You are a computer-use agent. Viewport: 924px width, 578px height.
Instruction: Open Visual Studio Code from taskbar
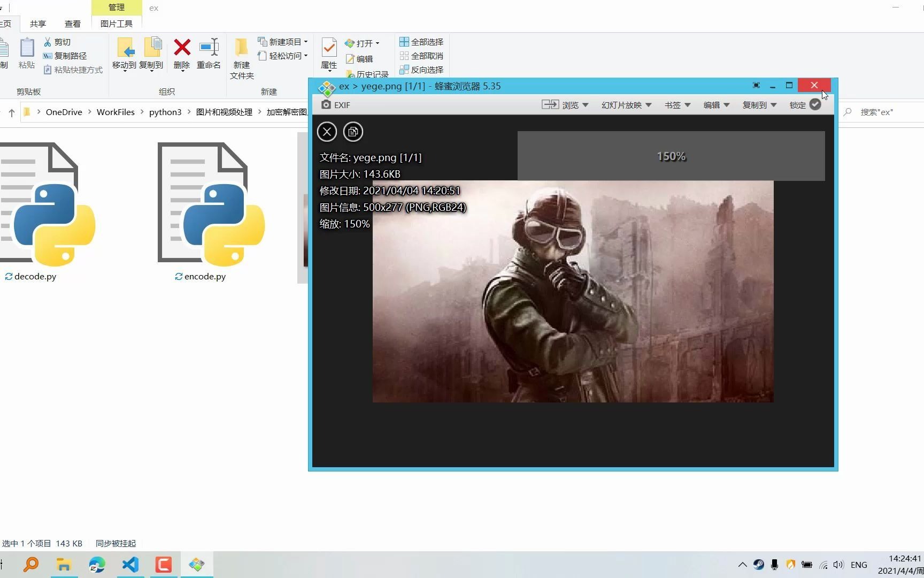130,565
